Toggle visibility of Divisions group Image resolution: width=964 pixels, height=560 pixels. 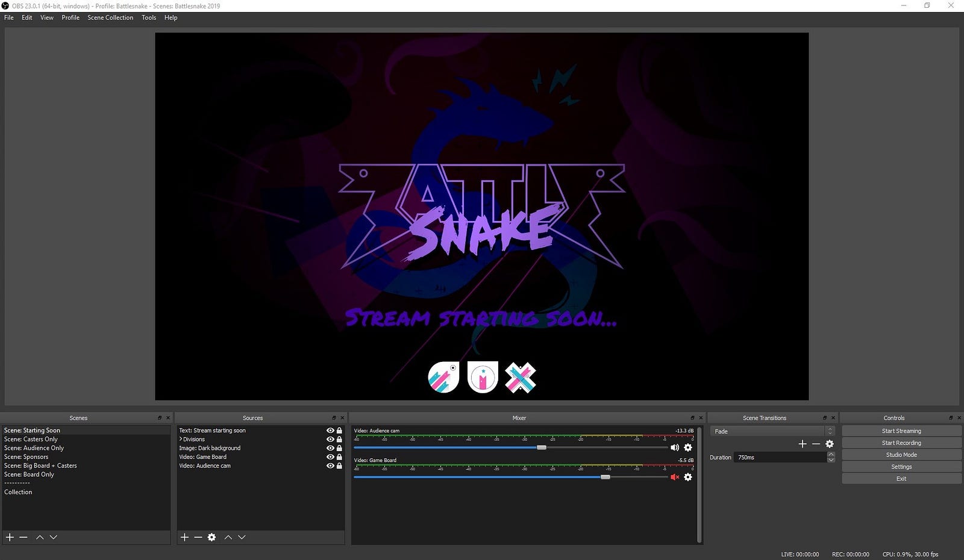click(330, 440)
